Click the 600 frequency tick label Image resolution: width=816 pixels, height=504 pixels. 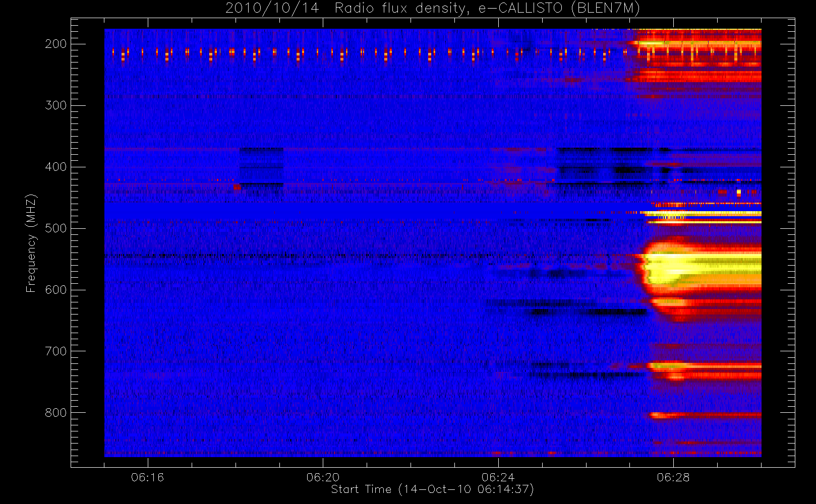pos(56,290)
